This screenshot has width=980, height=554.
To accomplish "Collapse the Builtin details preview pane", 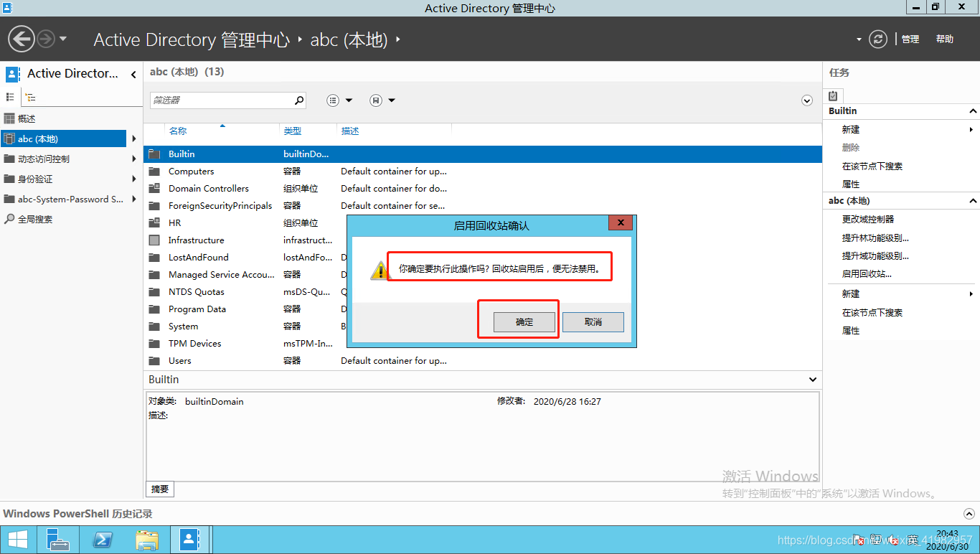I will 813,380.
